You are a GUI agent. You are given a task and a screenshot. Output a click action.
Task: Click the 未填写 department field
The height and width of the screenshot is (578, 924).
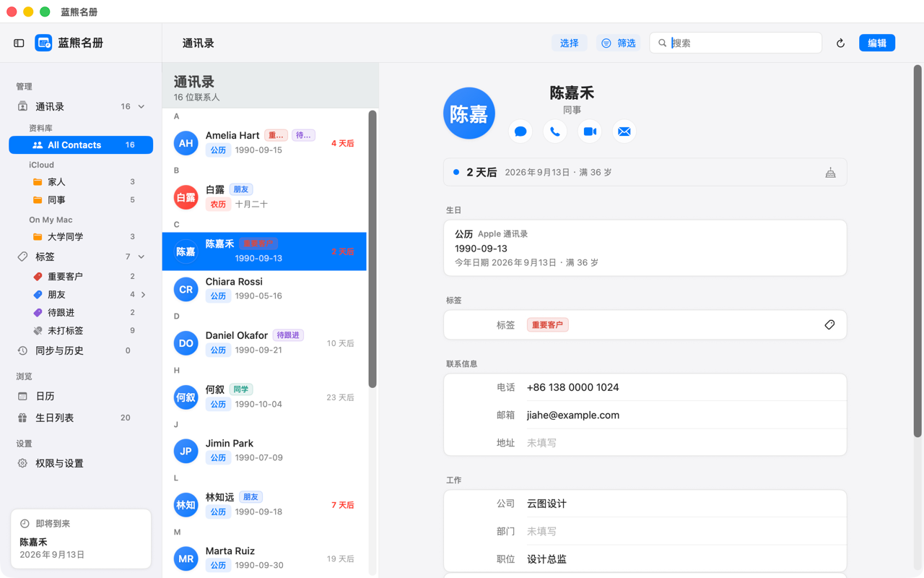pos(541,532)
